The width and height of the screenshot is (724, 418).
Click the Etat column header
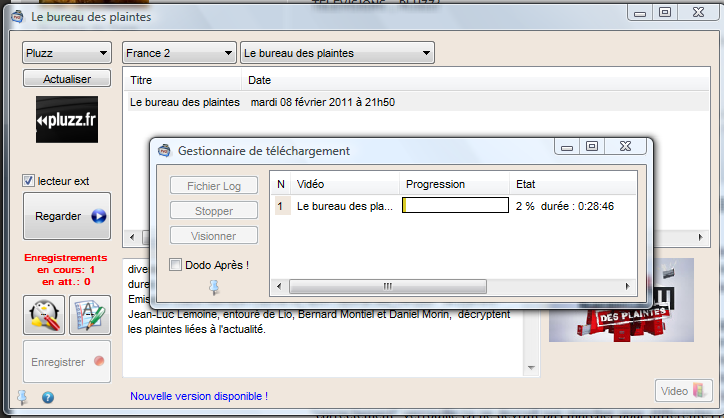tap(573, 184)
